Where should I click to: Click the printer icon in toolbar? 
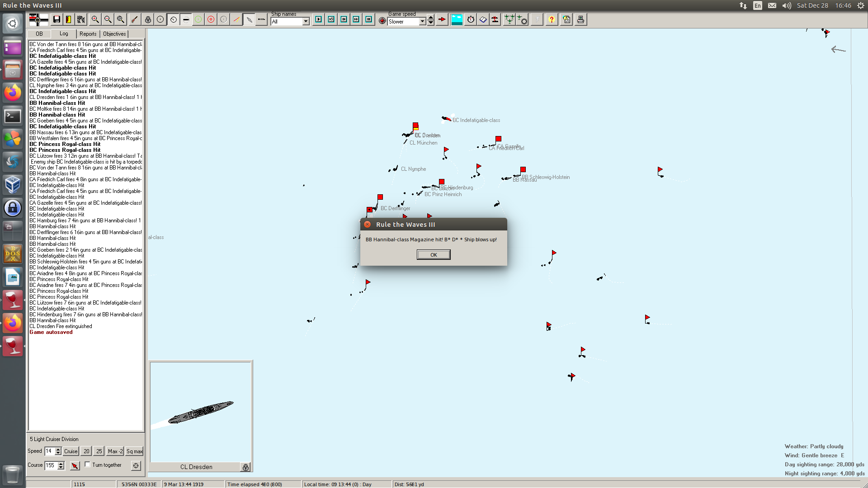point(580,19)
